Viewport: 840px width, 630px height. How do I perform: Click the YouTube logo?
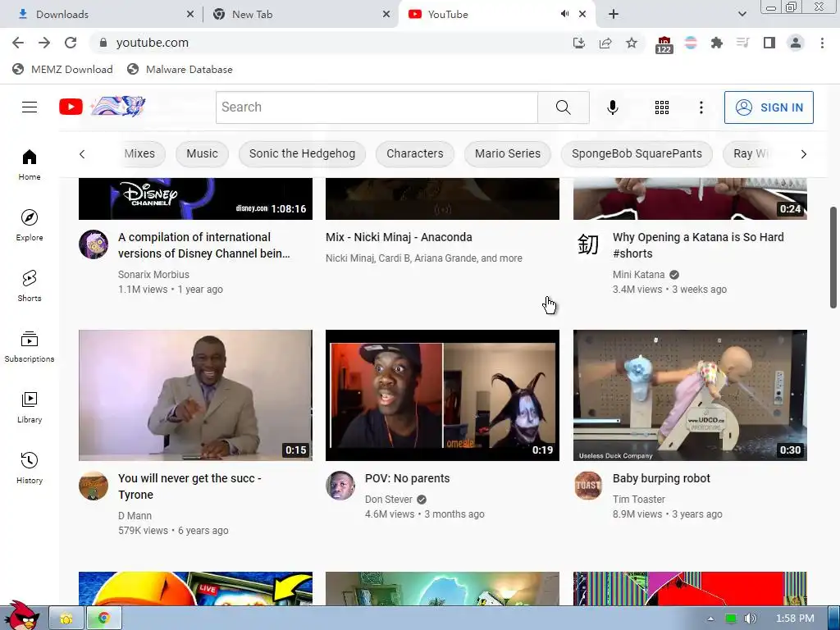point(71,107)
